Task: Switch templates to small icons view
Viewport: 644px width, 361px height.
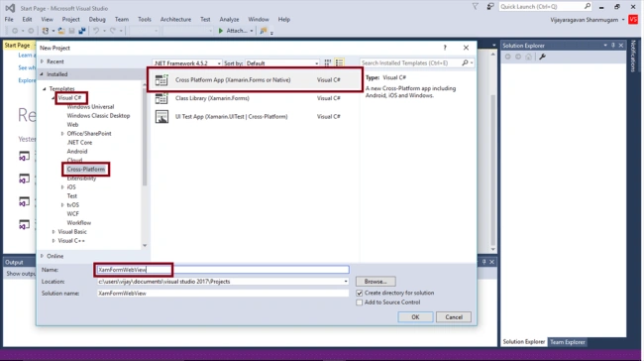Action: pos(327,62)
